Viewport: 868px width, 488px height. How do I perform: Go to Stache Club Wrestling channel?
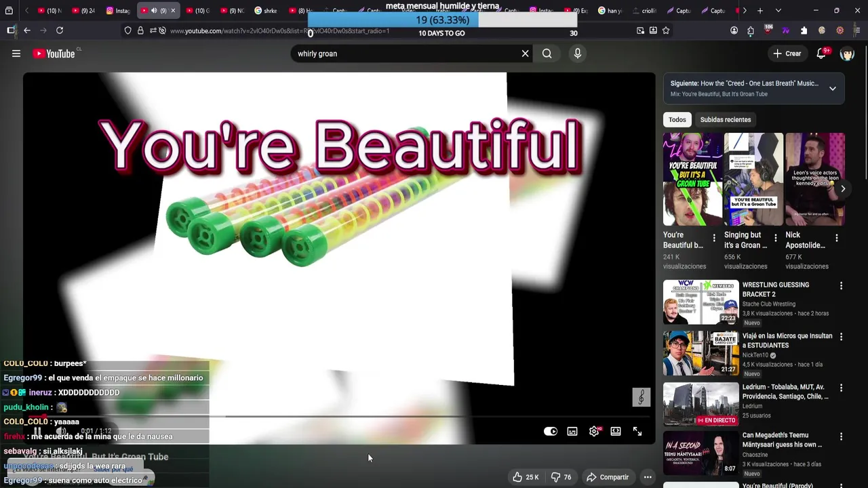pos(769,304)
